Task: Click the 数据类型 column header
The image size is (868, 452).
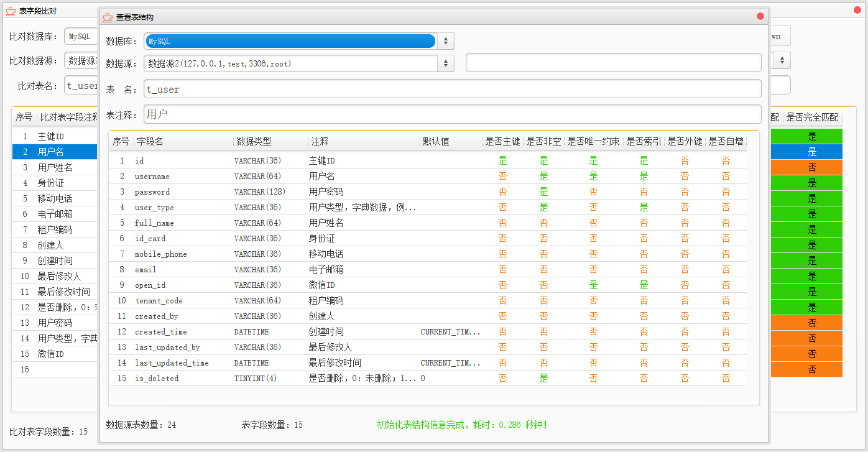Action: point(270,142)
